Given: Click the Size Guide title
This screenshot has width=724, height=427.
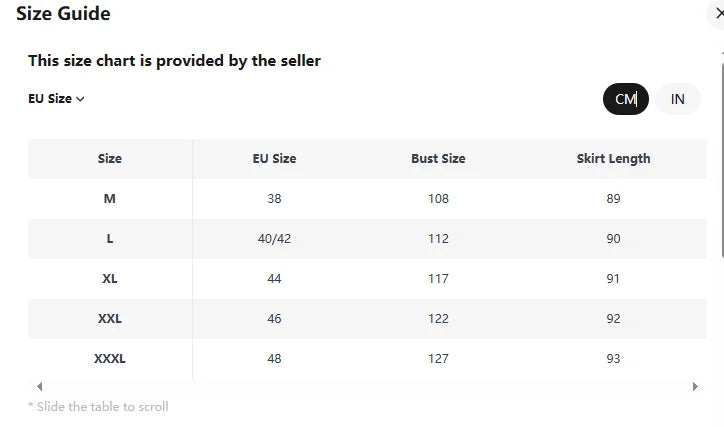Looking at the screenshot, I should pyautogui.click(x=63, y=14).
